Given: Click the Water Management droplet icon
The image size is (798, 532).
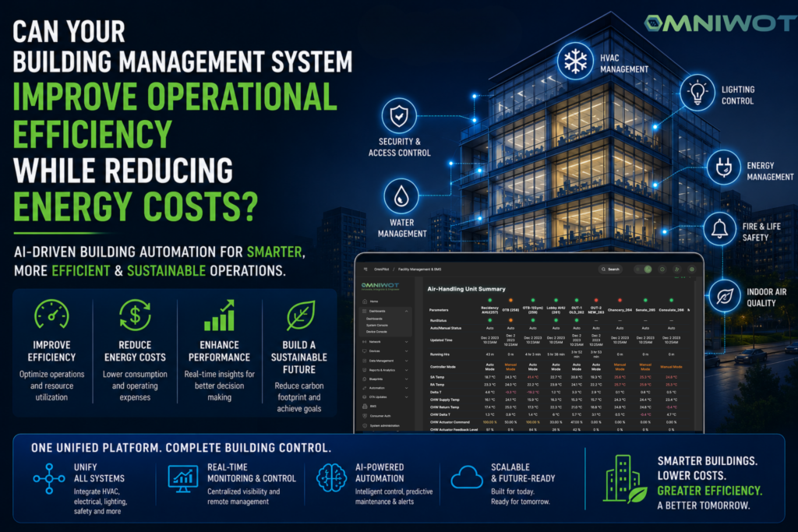Looking at the screenshot, I should click(401, 196).
